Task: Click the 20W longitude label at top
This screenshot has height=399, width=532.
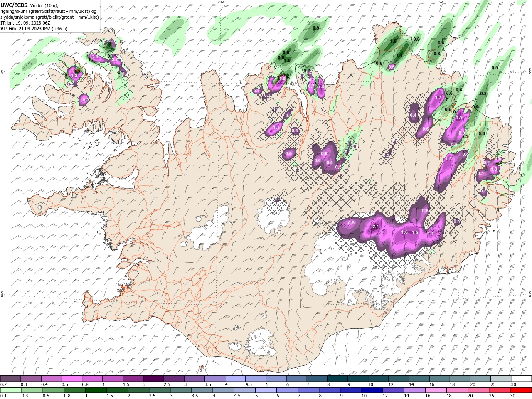Action: (221, 2)
